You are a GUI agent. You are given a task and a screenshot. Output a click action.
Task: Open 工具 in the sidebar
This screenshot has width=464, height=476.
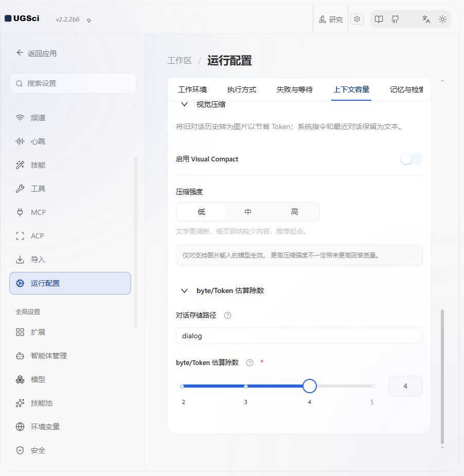point(70,189)
